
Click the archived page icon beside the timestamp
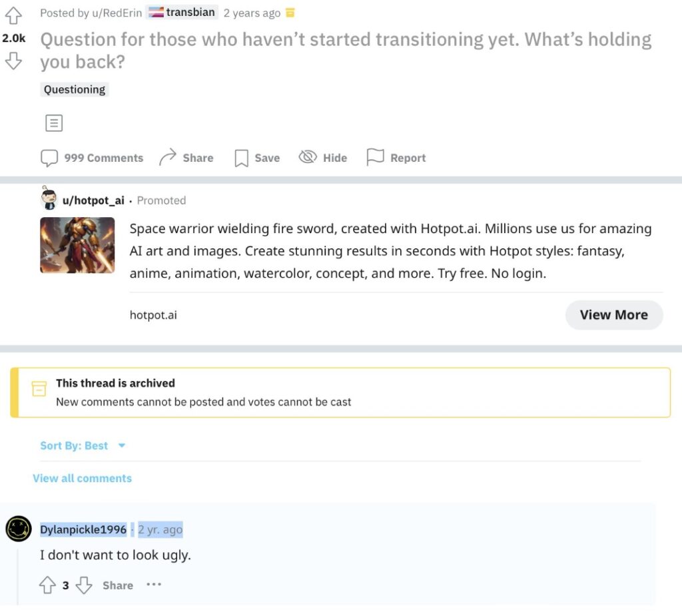[x=289, y=12]
